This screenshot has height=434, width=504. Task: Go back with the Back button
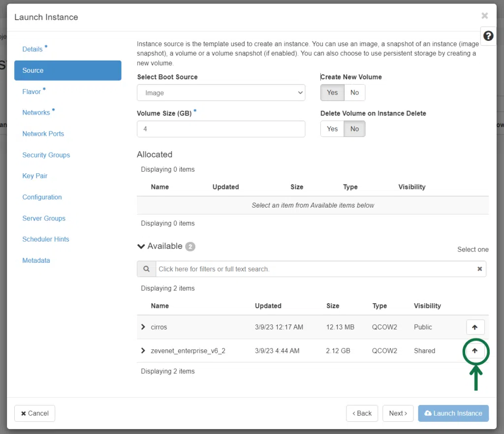(x=362, y=413)
